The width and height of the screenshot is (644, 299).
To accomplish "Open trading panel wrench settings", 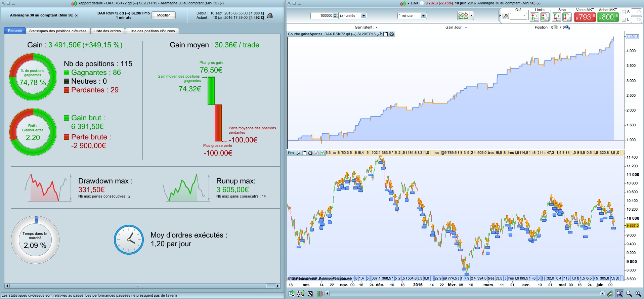I will point(506,16).
